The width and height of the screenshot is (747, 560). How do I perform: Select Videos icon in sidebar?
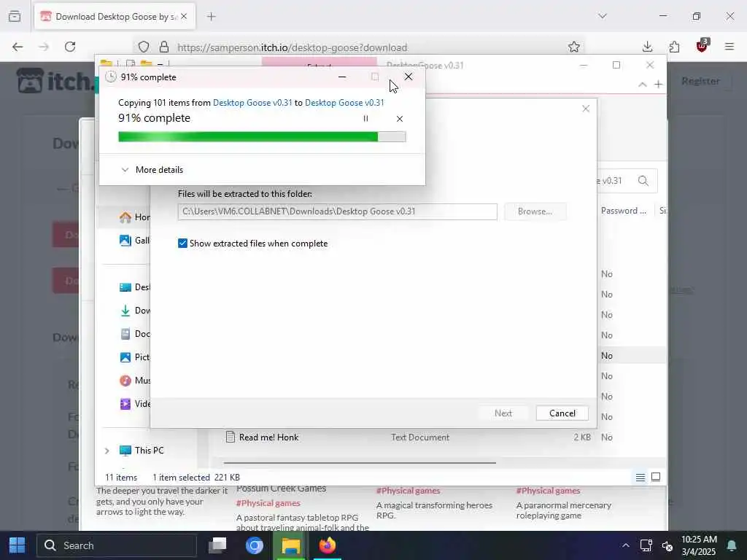[125, 404]
